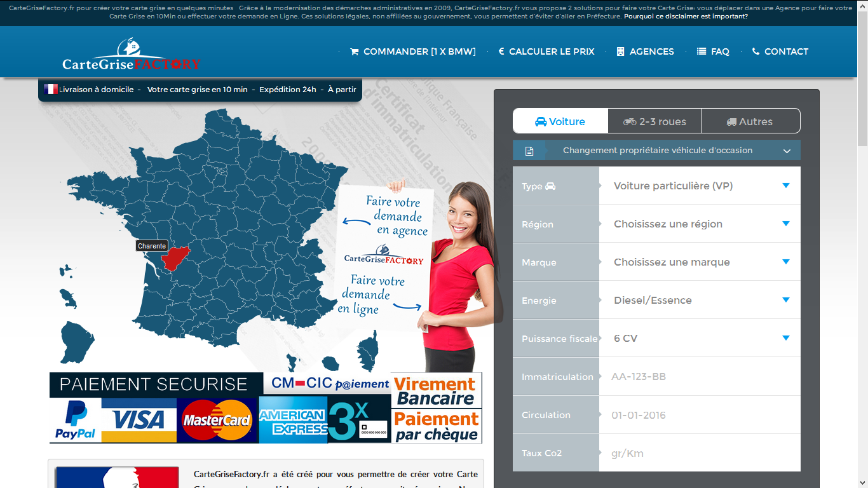
Task: Select the highlighted Charente department on map
Action: coord(175,257)
